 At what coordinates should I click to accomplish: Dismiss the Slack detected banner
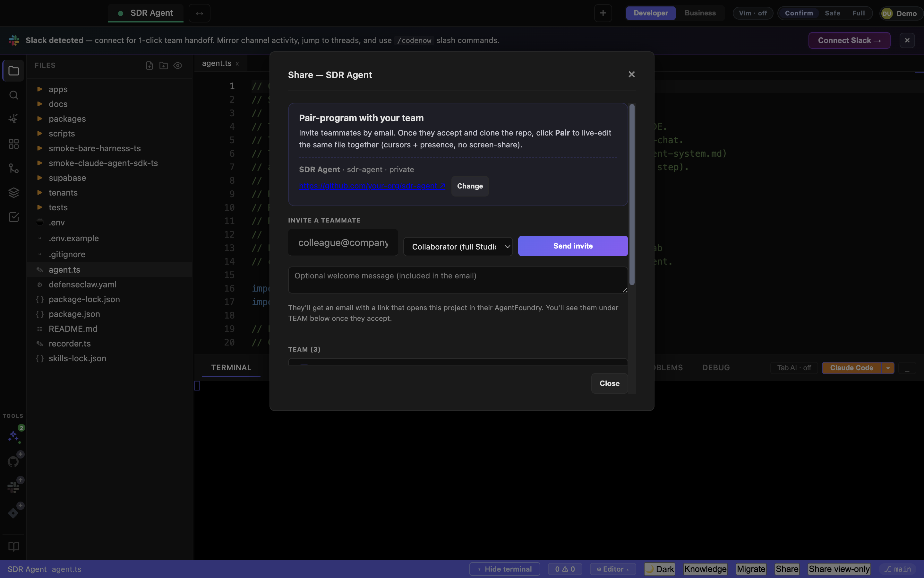tap(907, 40)
